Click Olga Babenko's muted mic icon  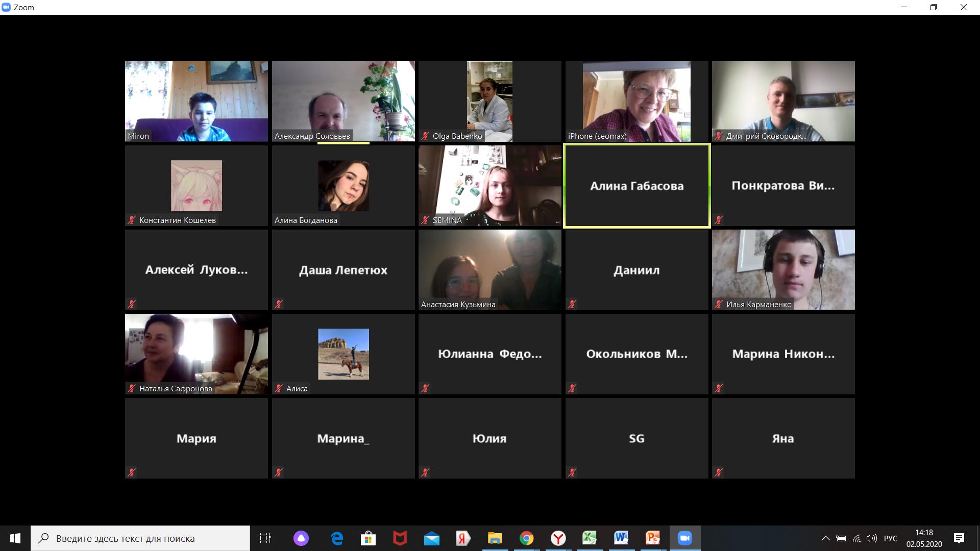click(x=425, y=136)
